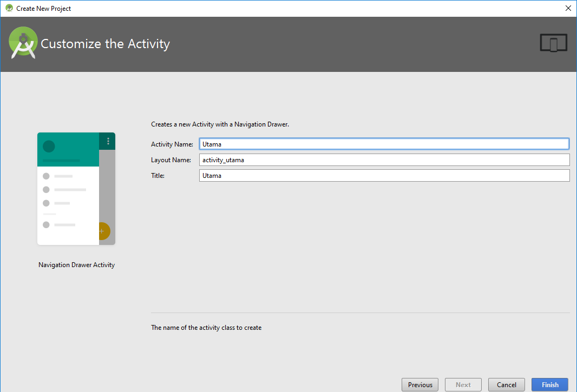Click the 'Title:' label

[x=158, y=176]
